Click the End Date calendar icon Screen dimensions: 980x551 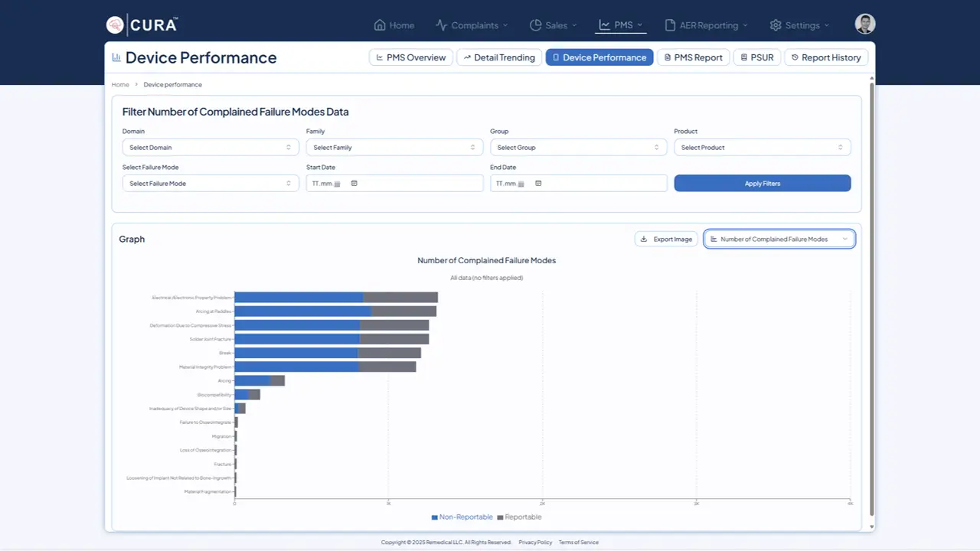[x=538, y=184]
